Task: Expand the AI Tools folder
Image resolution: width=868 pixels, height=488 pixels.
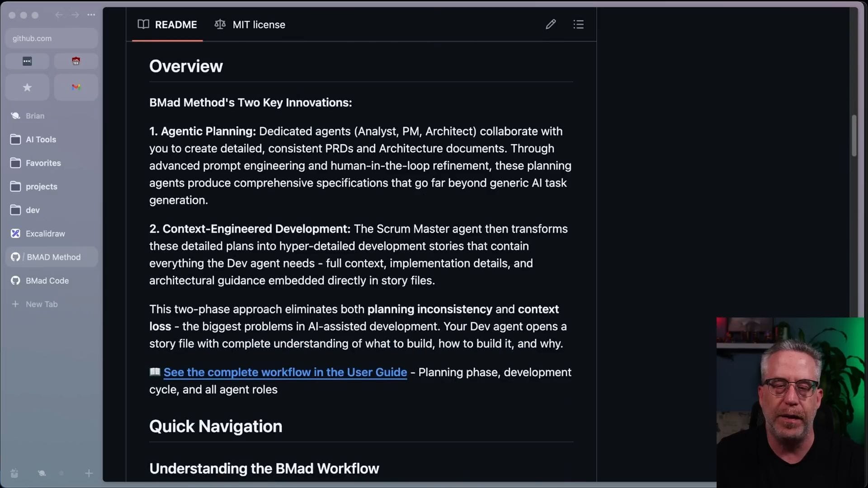Action: pos(41,140)
